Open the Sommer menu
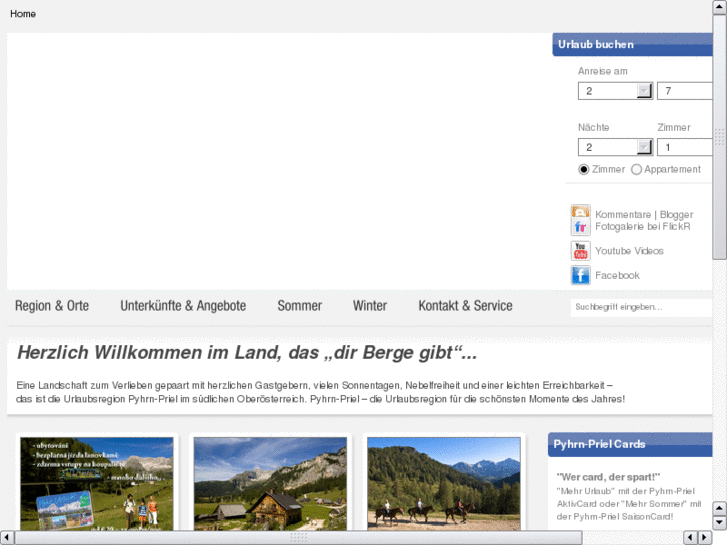Viewport: 727px width, 545px height. point(300,306)
